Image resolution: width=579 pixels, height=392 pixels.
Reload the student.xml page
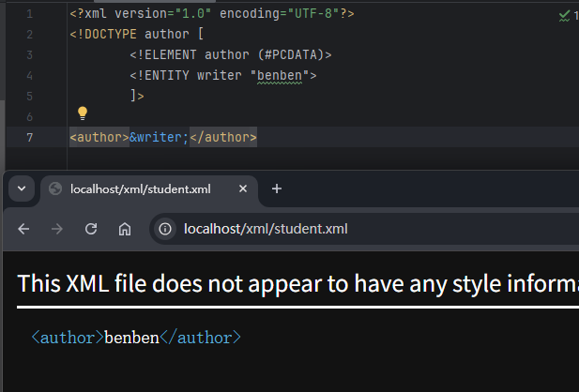coord(91,229)
